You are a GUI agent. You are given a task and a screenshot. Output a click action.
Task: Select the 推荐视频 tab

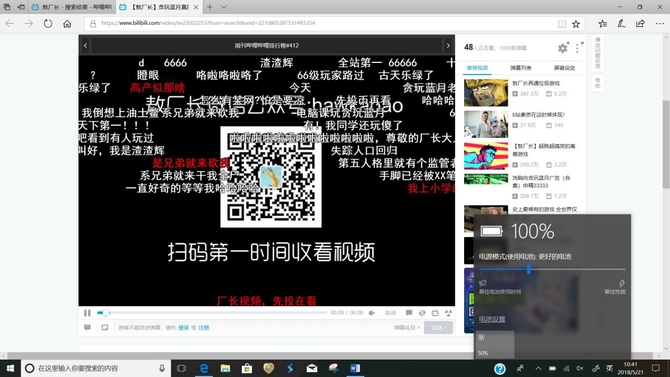pyautogui.click(x=477, y=68)
